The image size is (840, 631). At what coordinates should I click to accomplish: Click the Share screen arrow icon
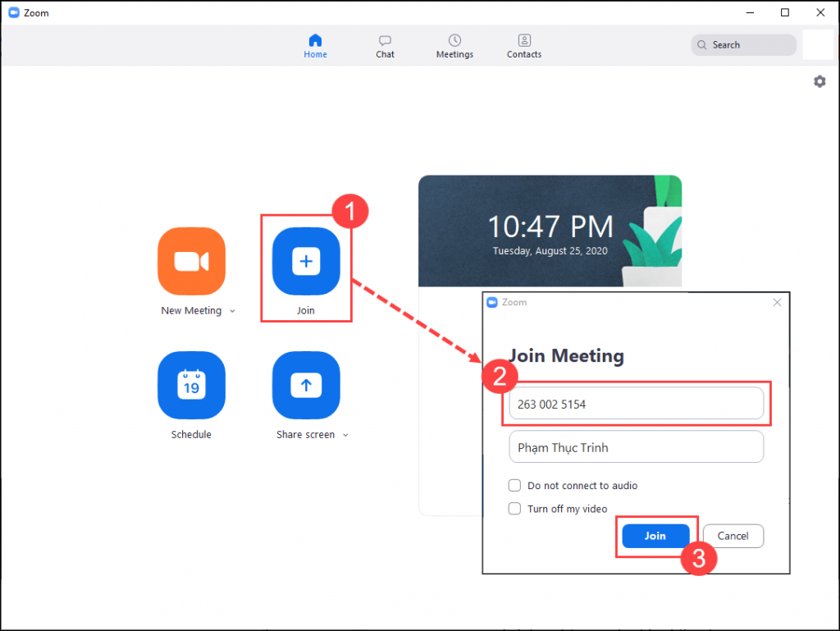pos(306,385)
